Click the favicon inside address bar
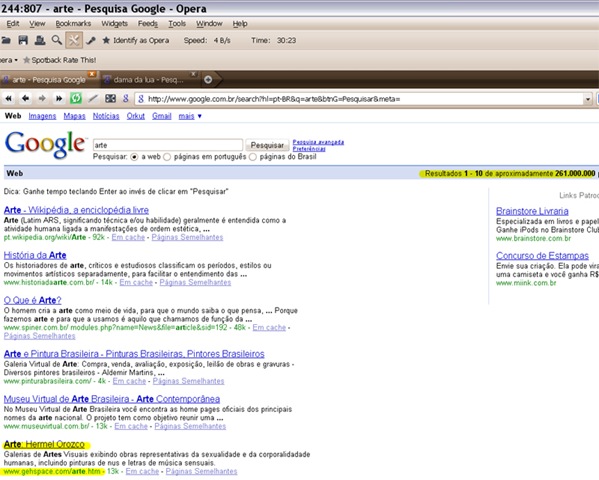The height and width of the screenshot is (480, 599). pos(141,99)
